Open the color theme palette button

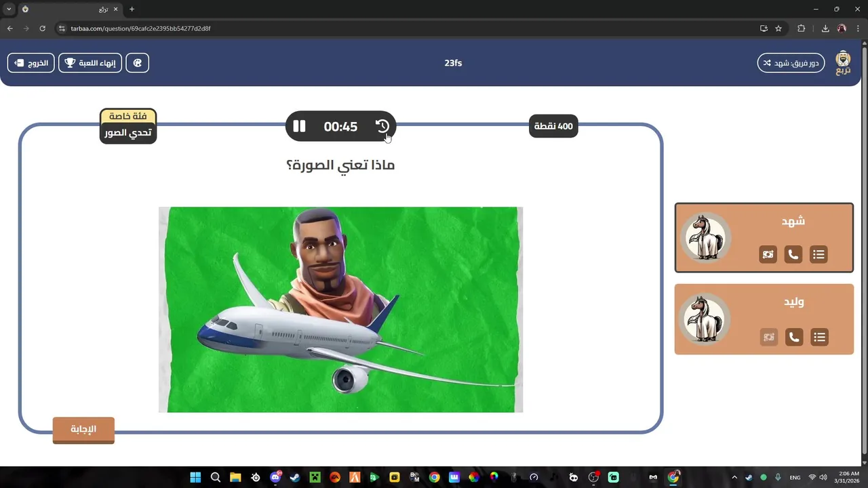tap(137, 63)
